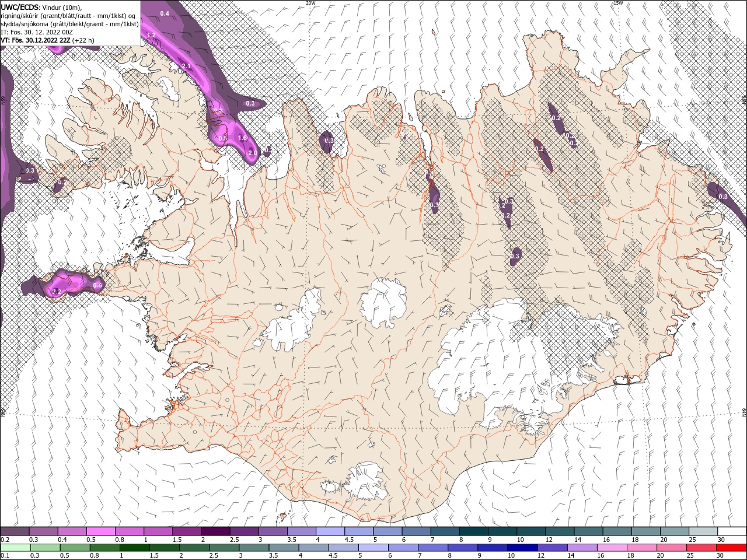The width and height of the screenshot is (747, 560).
Task: Click the 'UWC/ECDS' title text
Action: click(20, 7)
